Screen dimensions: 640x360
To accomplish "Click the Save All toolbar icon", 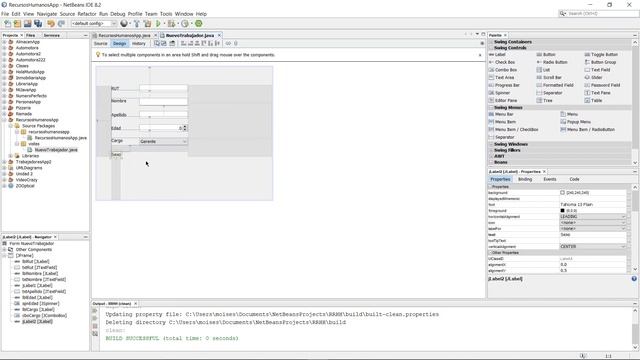I will point(38,24).
